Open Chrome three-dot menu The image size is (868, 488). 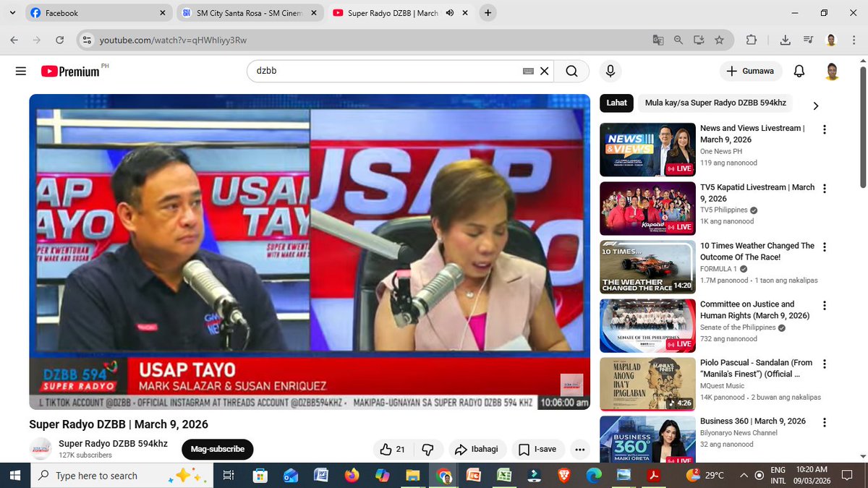[854, 40]
